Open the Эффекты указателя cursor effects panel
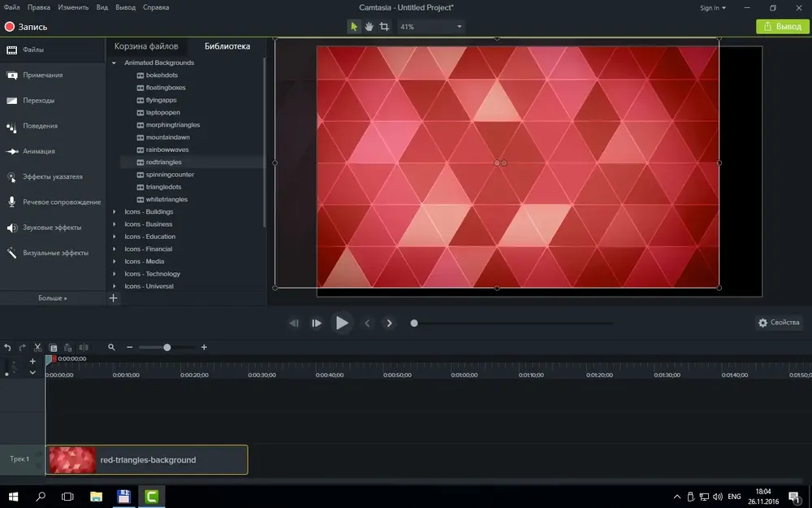812x508 pixels. [52, 176]
